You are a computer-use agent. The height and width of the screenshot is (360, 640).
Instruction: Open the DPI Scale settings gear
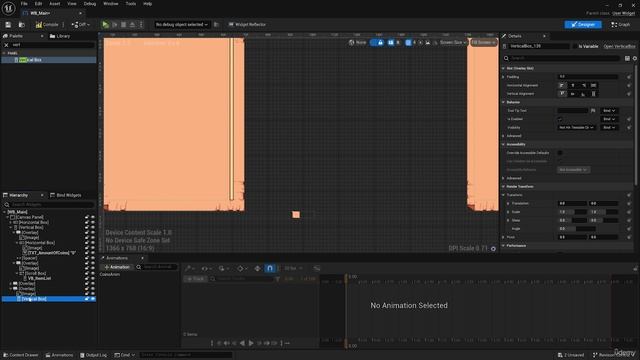[493, 249]
